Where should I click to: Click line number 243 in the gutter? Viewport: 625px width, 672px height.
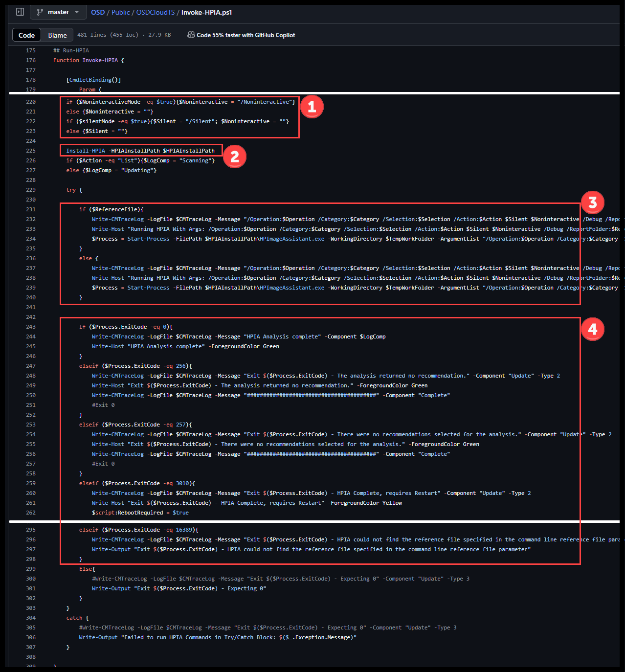click(x=30, y=326)
